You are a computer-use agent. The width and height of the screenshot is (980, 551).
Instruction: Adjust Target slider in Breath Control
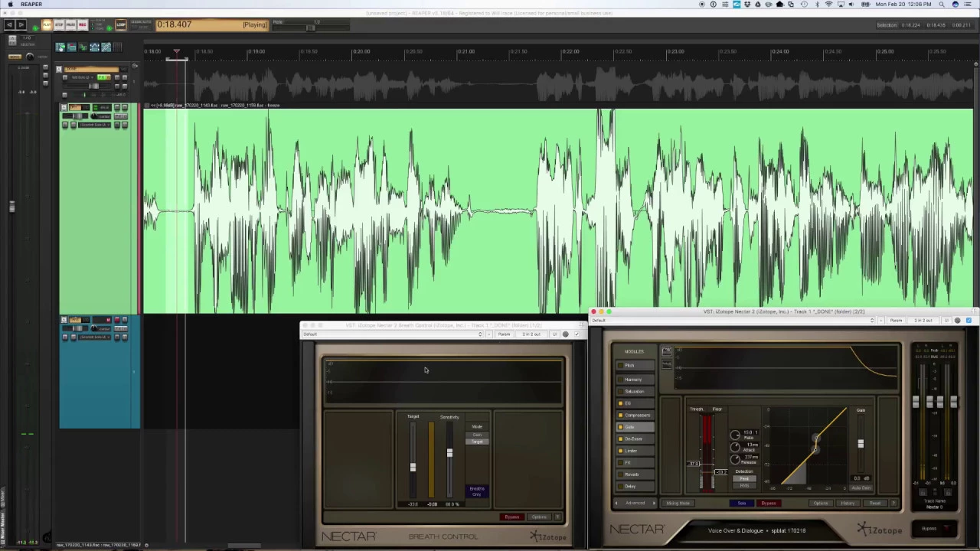point(413,467)
